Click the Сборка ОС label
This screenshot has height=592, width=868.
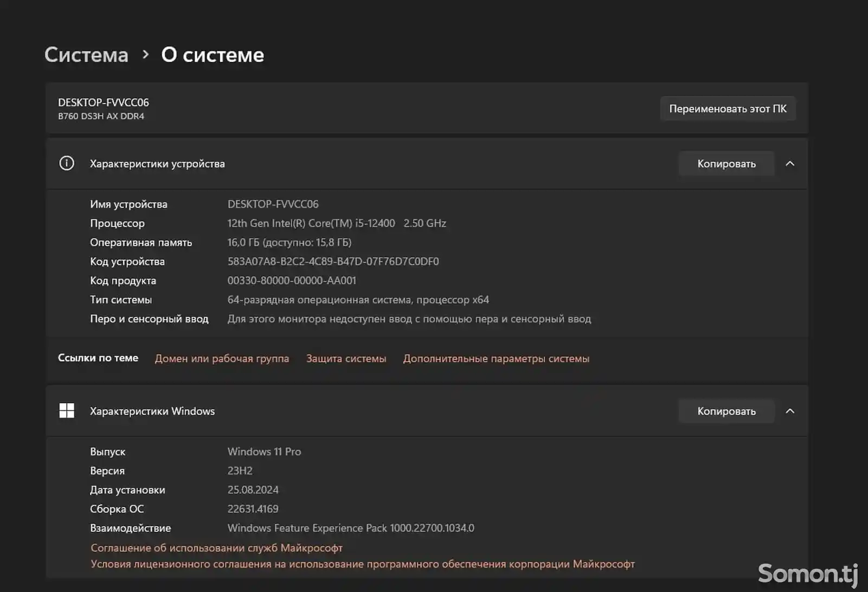(x=117, y=509)
